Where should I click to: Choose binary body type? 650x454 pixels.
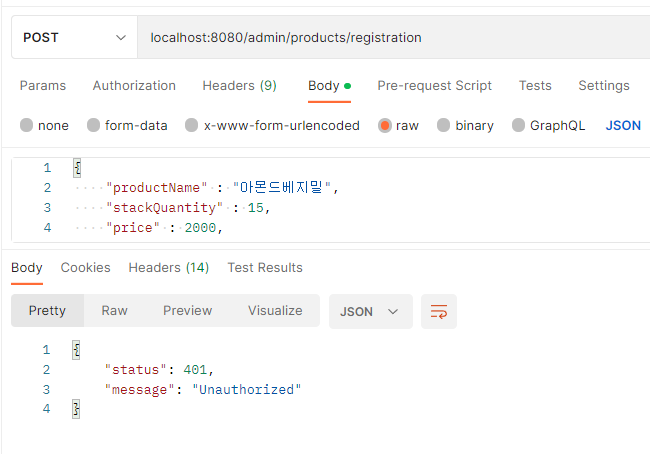(x=465, y=125)
